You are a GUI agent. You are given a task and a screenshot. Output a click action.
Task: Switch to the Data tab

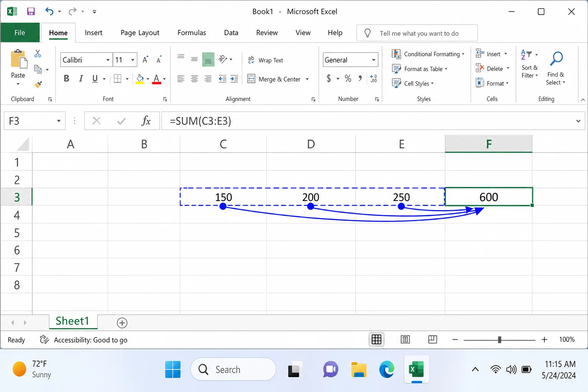pyautogui.click(x=231, y=33)
